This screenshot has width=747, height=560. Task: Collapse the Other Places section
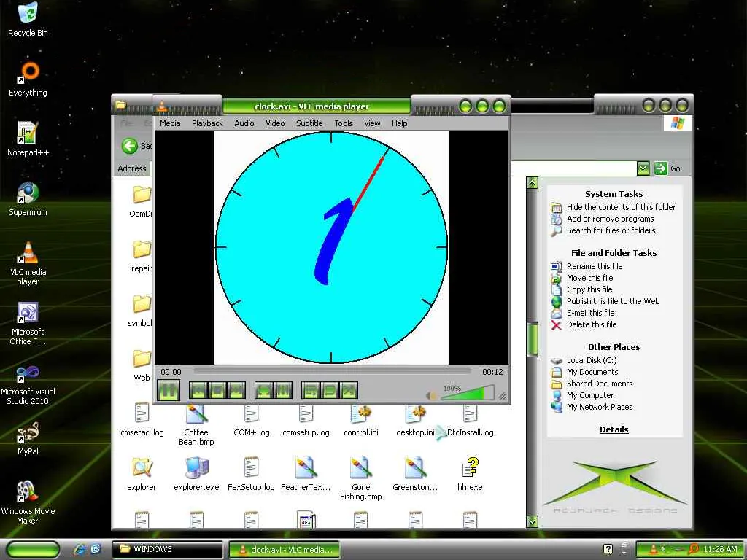614,347
